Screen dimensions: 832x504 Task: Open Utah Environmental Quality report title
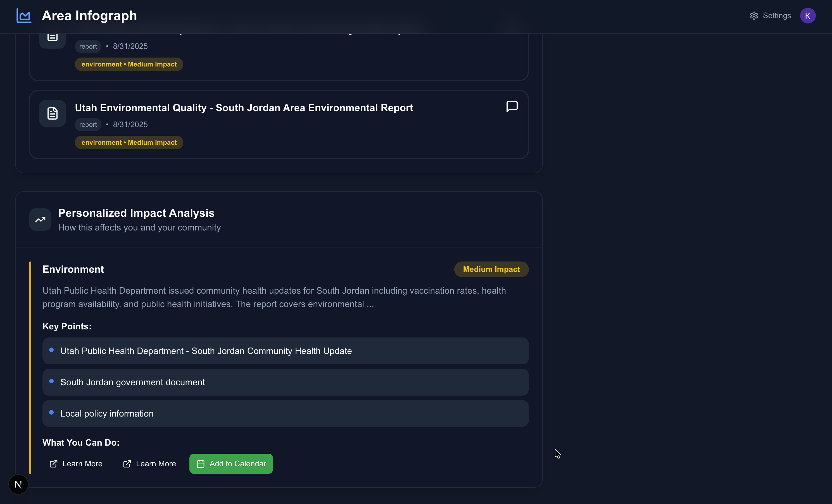click(x=244, y=108)
